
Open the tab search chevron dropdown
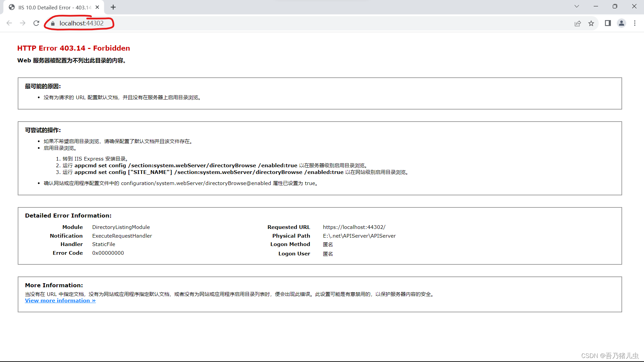(x=577, y=6)
